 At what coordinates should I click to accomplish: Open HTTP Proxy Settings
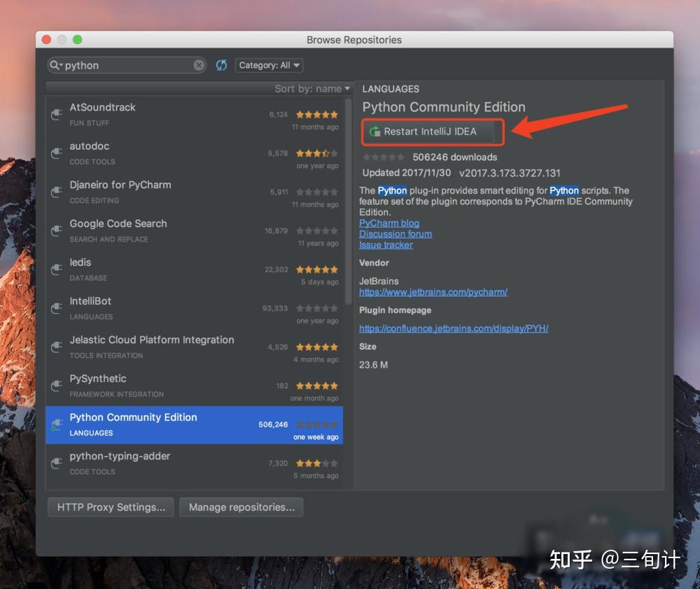tap(110, 507)
